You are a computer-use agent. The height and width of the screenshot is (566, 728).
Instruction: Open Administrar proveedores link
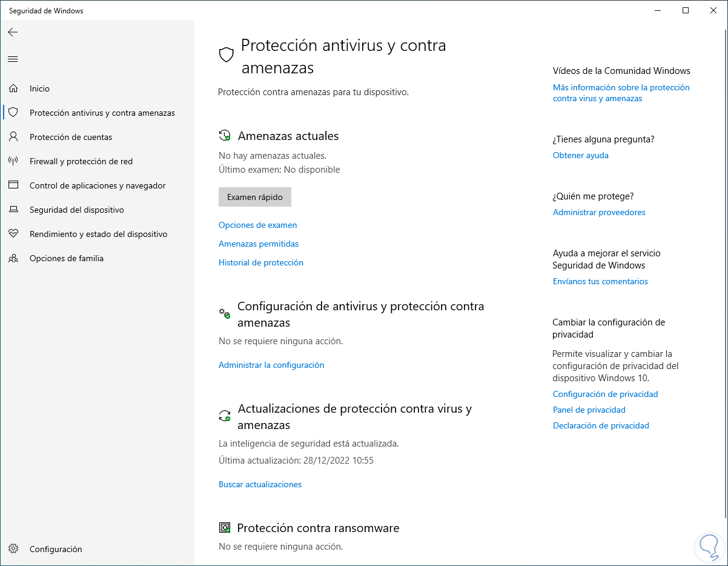tap(599, 212)
